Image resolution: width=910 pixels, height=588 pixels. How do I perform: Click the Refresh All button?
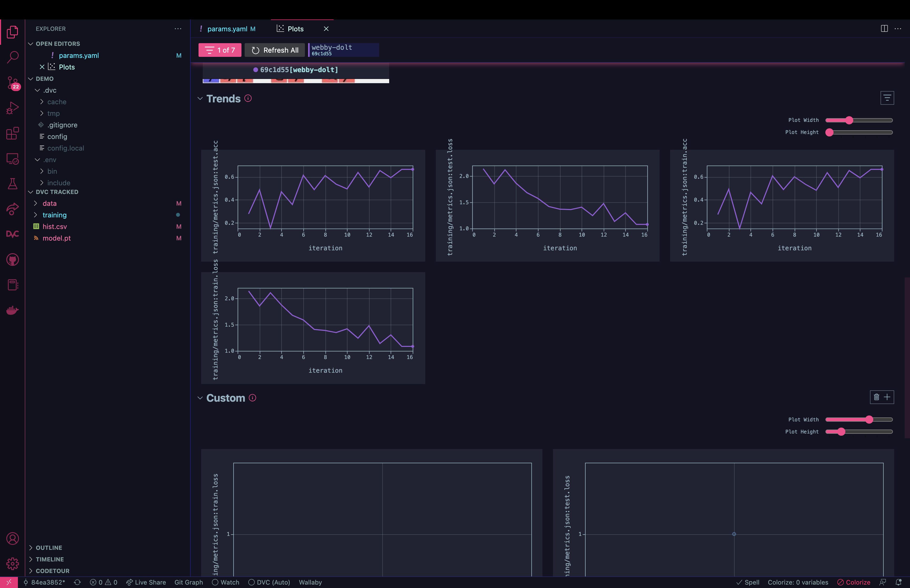pos(275,50)
